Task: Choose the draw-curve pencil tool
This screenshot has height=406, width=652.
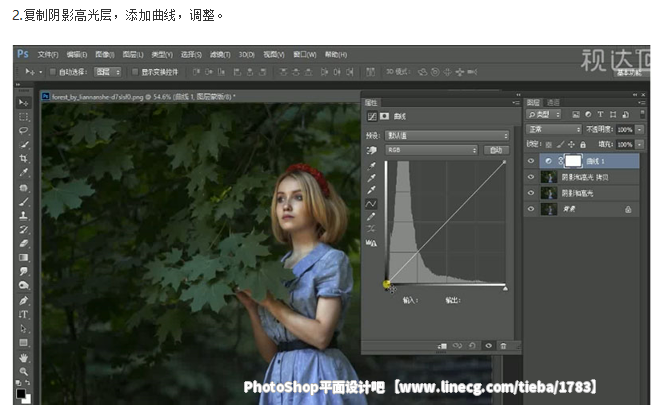Action: (x=371, y=216)
